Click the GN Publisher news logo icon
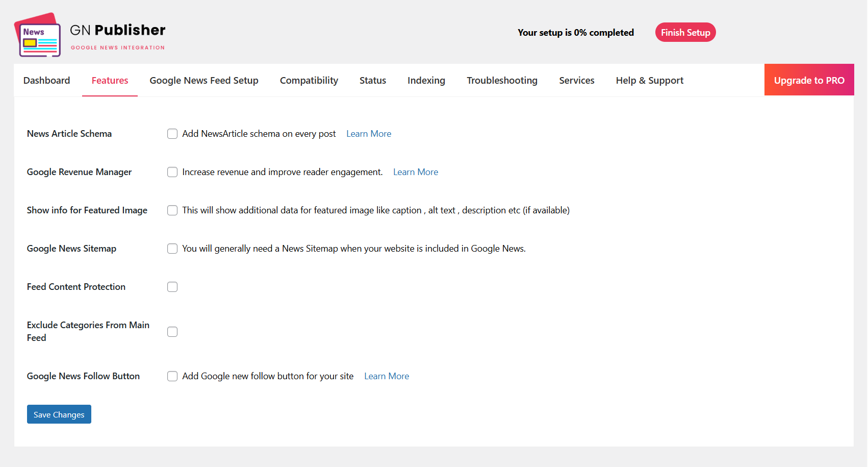Screen dimensions: 868x467 tap(37, 35)
